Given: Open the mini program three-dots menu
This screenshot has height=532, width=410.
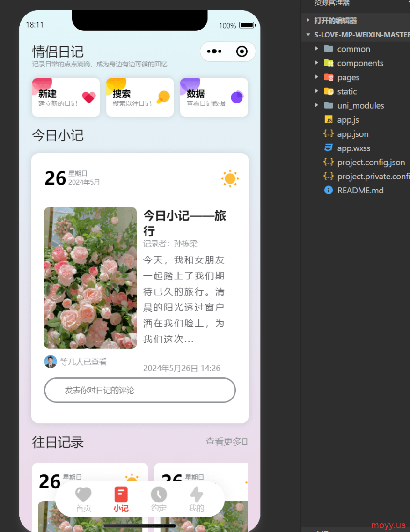Looking at the screenshot, I should click(x=214, y=52).
